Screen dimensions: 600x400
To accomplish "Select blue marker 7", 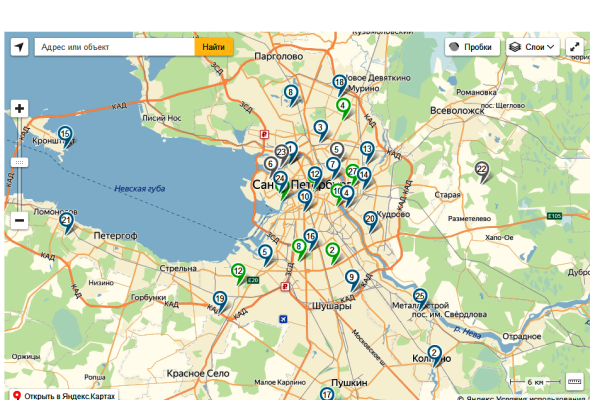I will 333,167.
